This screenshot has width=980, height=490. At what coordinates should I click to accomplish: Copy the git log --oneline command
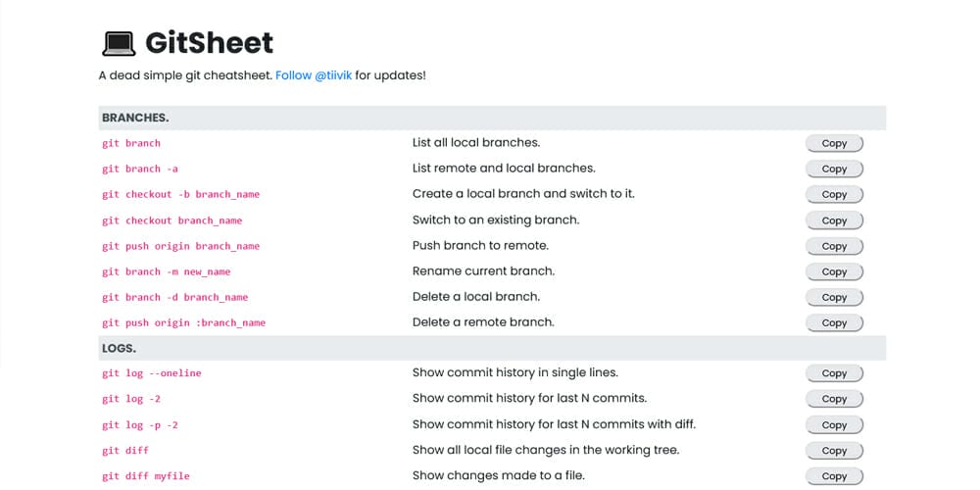pyautogui.click(x=834, y=373)
